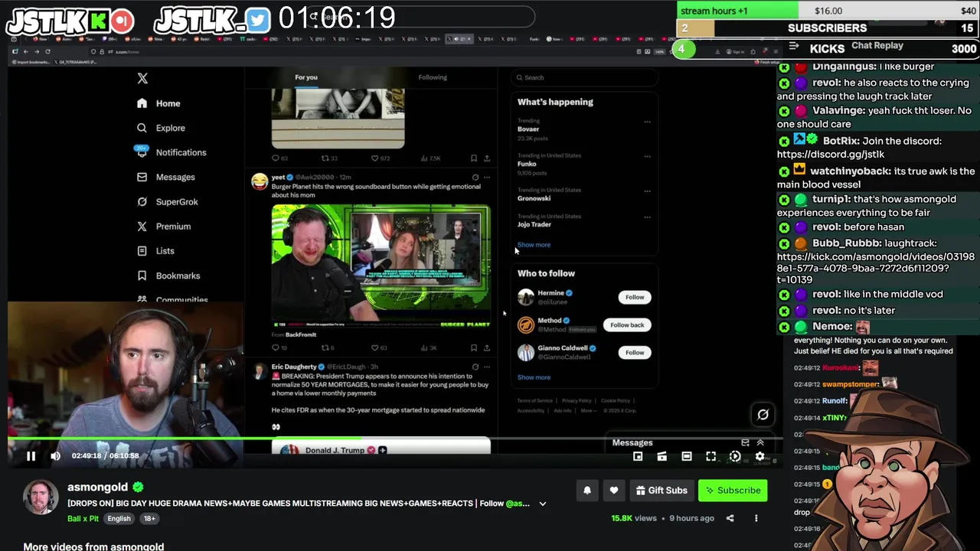Click the green Subscribe button

[x=733, y=491]
